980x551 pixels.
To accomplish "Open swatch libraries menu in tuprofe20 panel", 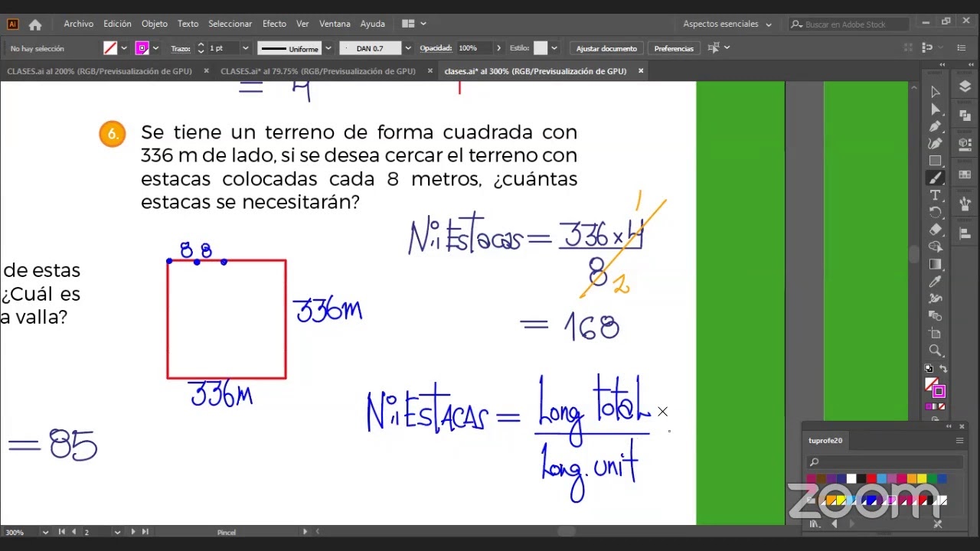I will (x=815, y=524).
